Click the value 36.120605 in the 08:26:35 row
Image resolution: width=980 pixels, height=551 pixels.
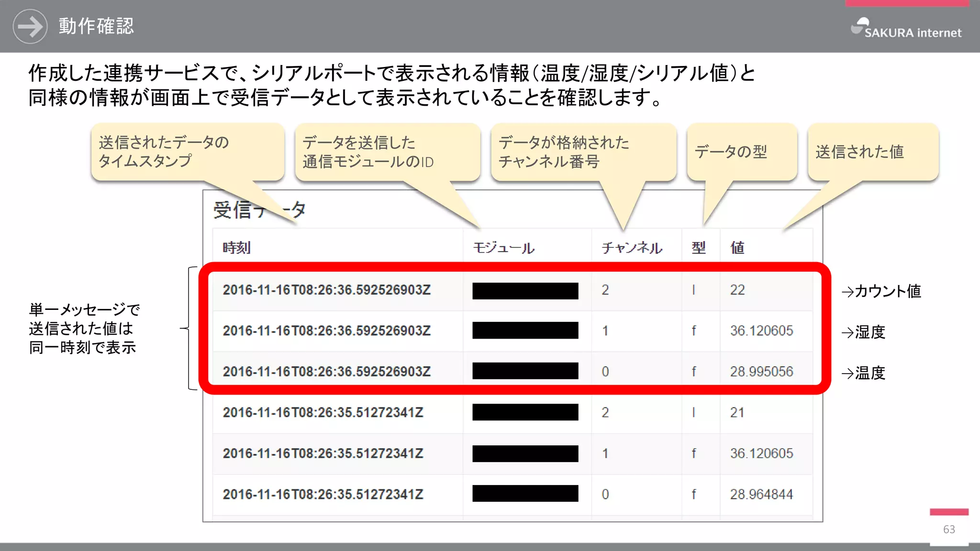tap(762, 453)
